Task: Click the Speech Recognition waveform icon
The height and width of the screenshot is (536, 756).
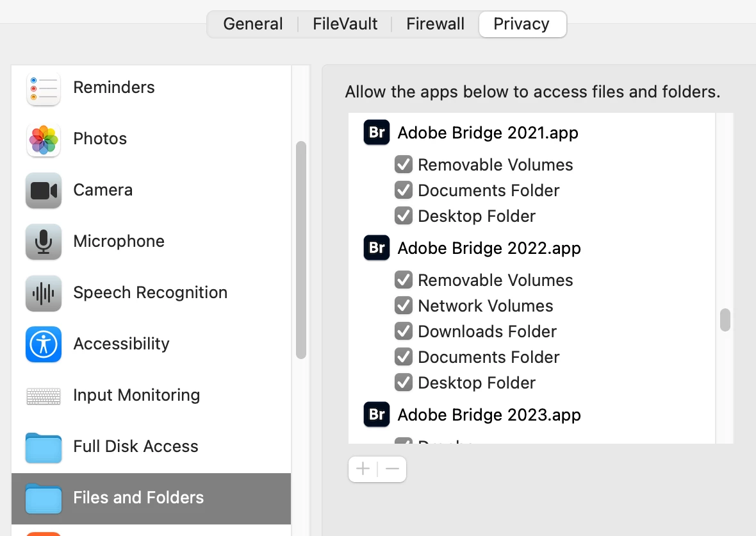Action: pyautogui.click(x=44, y=294)
